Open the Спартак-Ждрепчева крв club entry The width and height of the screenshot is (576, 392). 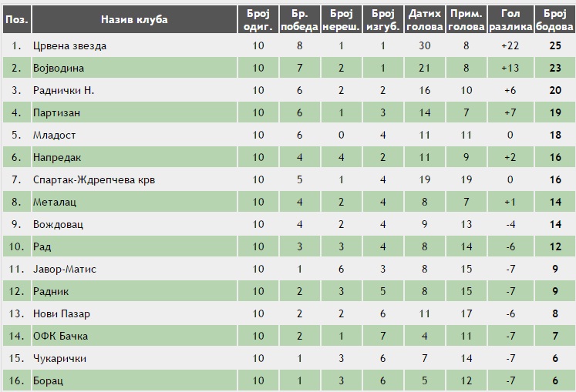[x=94, y=179]
